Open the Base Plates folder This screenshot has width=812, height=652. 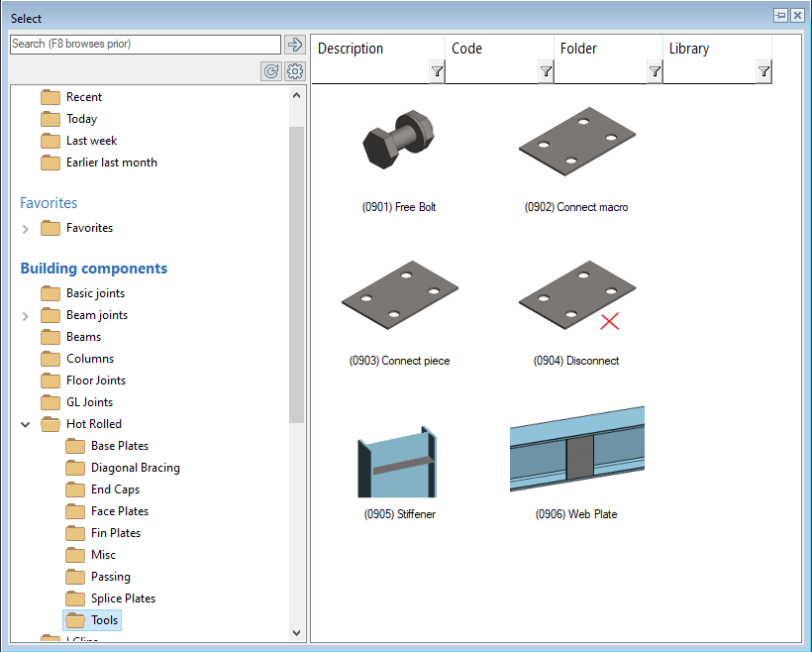(119, 446)
